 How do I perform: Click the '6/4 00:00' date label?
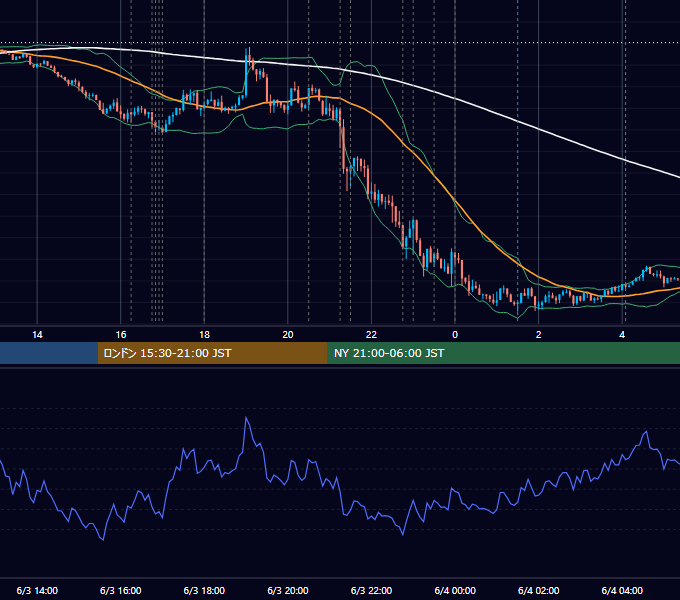coord(455,590)
